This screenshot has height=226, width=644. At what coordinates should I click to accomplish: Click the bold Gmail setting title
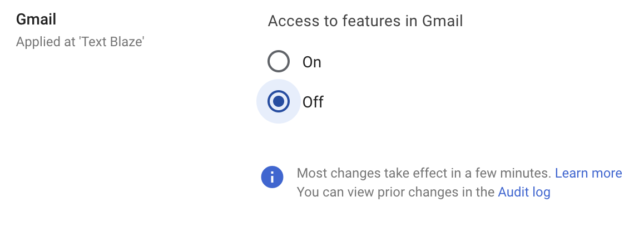pyautogui.click(x=36, y=19)
